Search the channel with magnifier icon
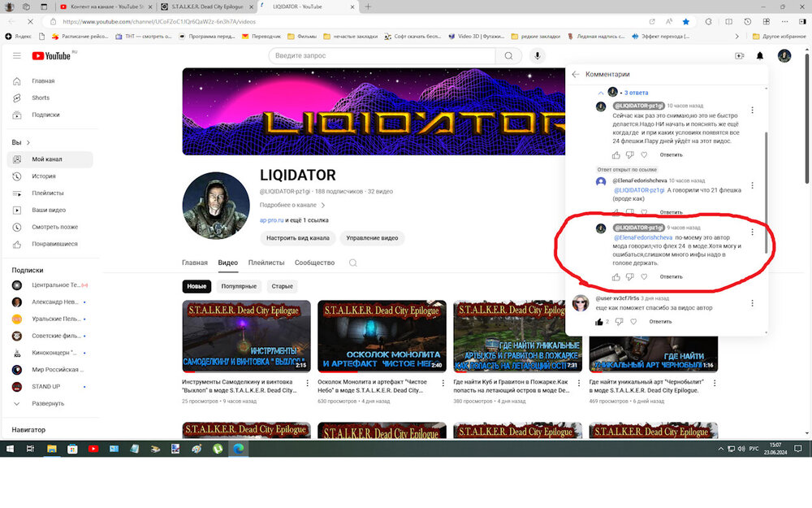812x508 pixels. [x=352, y=263]
